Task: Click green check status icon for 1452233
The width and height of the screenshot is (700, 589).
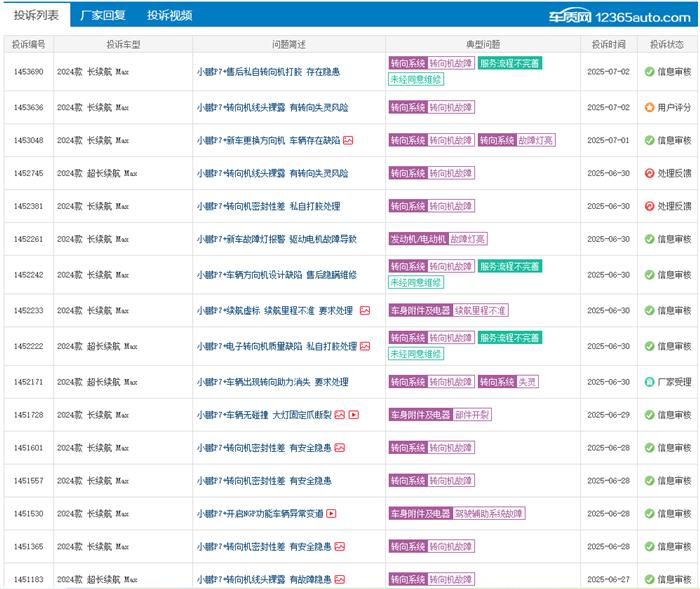Action: point(650,310)
